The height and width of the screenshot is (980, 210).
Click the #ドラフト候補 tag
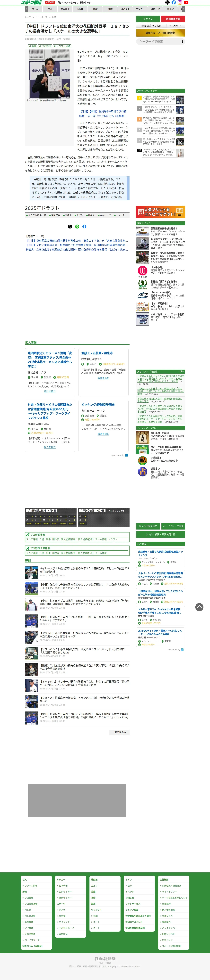(x=62, y=46)
